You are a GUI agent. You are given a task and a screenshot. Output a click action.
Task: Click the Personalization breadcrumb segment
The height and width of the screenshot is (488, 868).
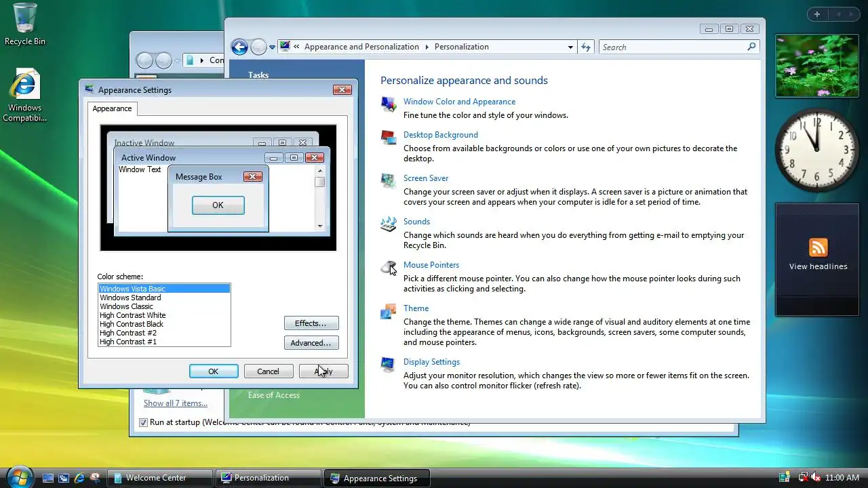[461, 47]
